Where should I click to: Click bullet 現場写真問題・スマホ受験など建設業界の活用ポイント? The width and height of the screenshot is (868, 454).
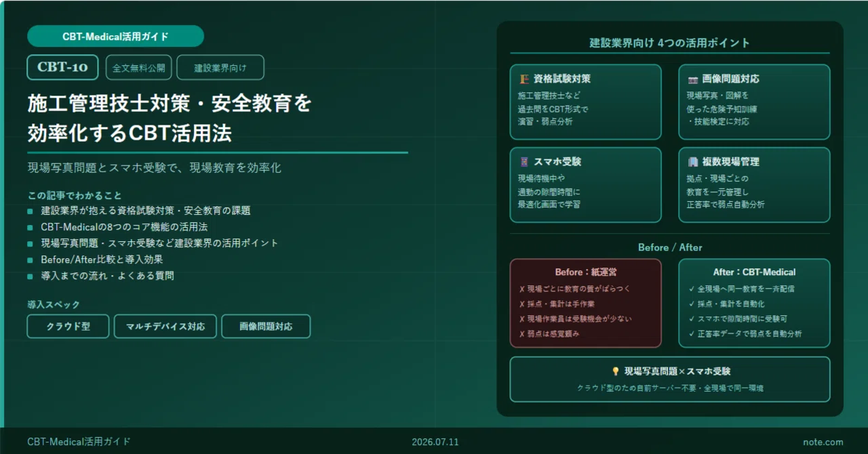[159, 243]
